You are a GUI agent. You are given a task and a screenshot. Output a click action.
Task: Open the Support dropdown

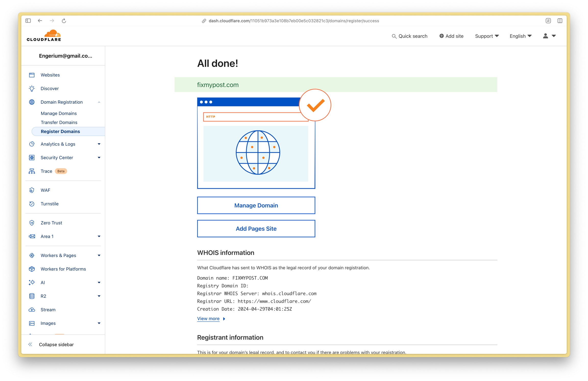[487, 36]
